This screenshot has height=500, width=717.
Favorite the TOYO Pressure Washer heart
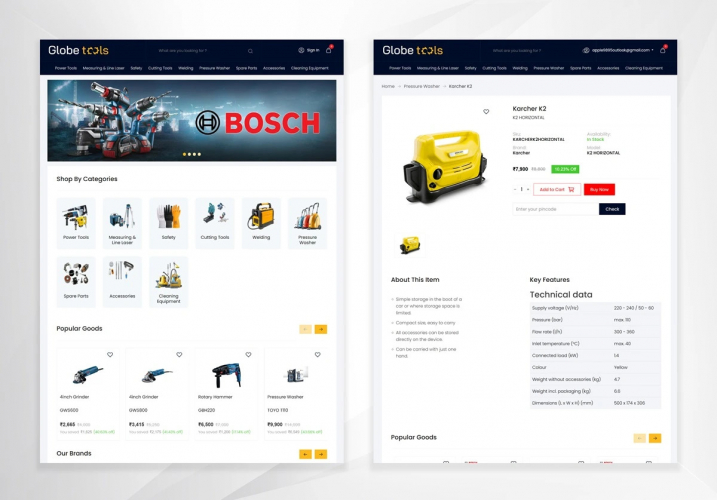317,355
